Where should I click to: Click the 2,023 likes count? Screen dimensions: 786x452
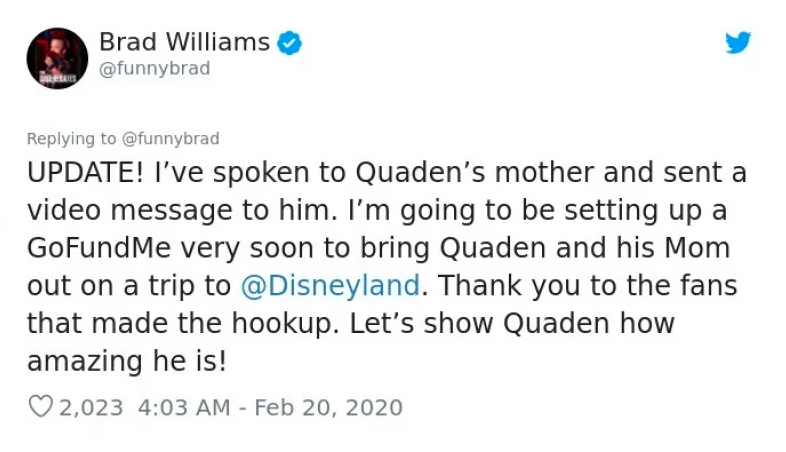pos(91,407)
